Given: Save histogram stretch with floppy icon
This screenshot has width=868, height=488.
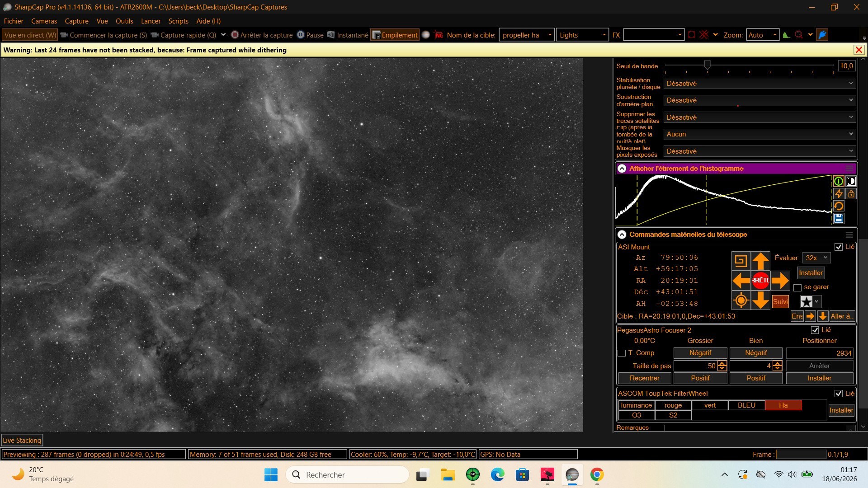Looking at the screenshot, I should coord(839,219).
